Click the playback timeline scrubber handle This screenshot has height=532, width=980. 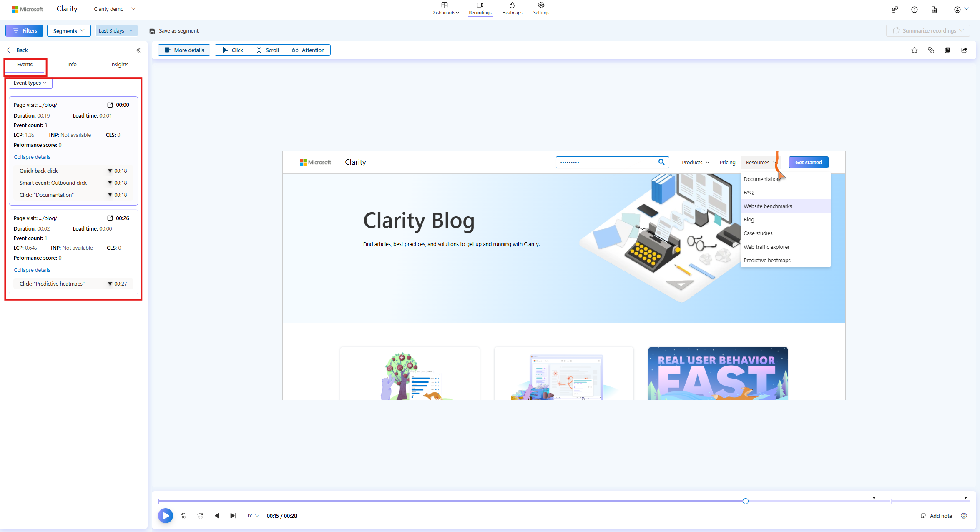(x=746, y=501)
